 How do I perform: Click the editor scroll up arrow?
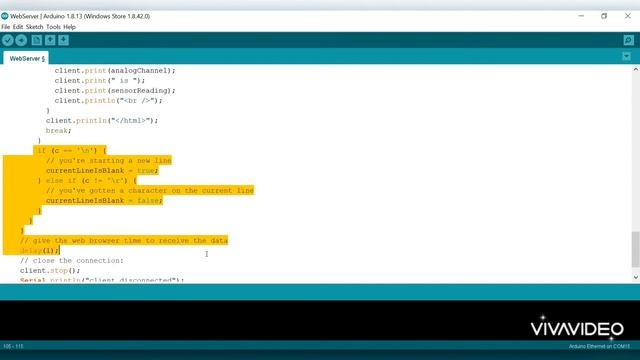click(636, 70)
